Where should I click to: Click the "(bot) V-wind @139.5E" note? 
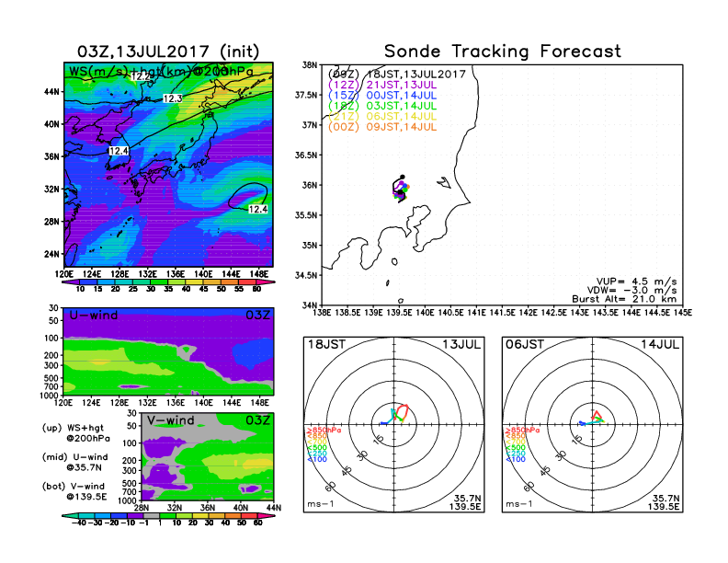[x=74, y=491]
